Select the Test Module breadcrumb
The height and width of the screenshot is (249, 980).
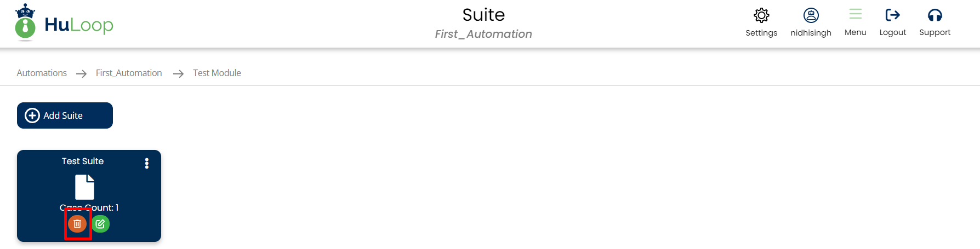click(x=217, y=73)
